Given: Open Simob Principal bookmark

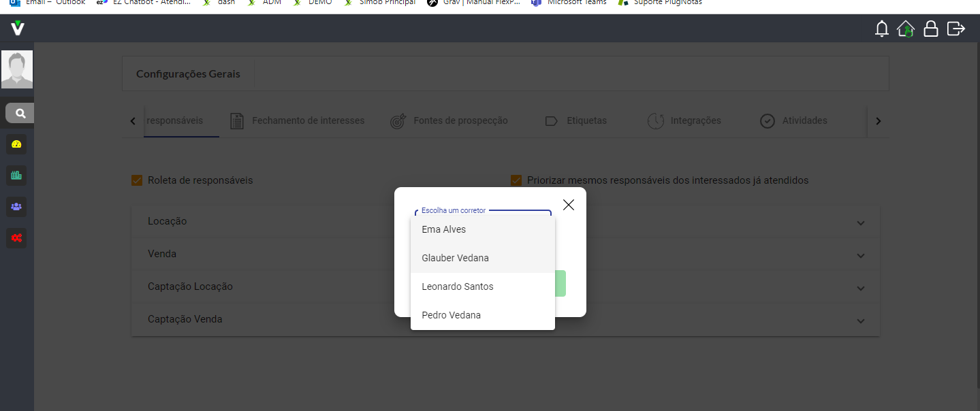Looking at the screenshot, I should 379,3.
